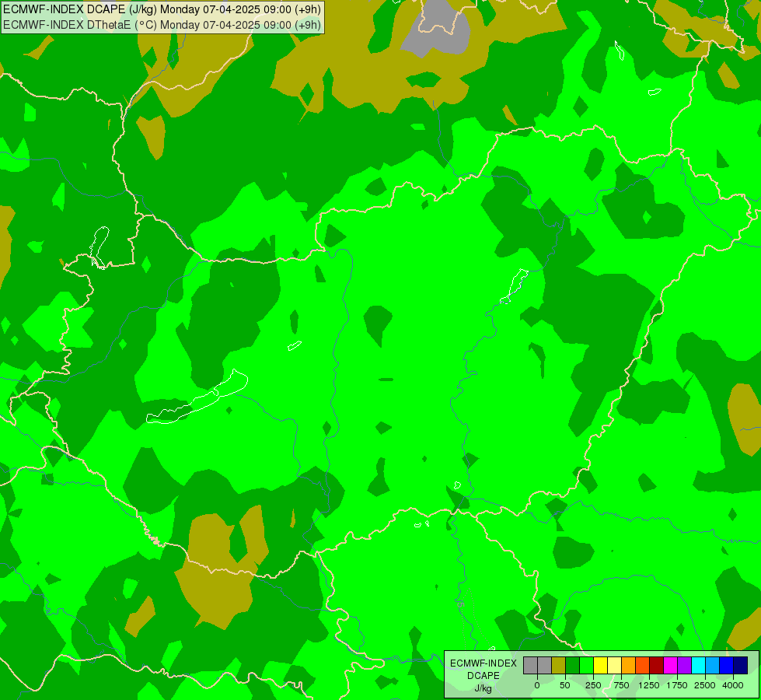
Task: Click the 'J/kg' unit label in legend
Action: click(483, 689)
